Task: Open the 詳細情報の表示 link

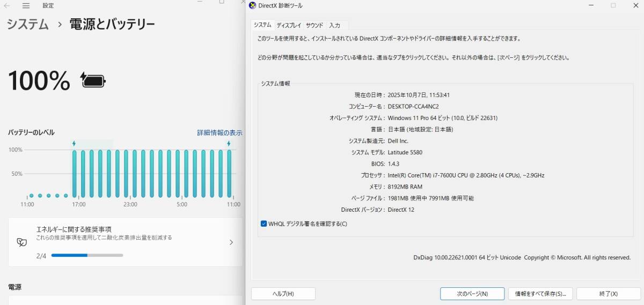Action: point(219,132)
